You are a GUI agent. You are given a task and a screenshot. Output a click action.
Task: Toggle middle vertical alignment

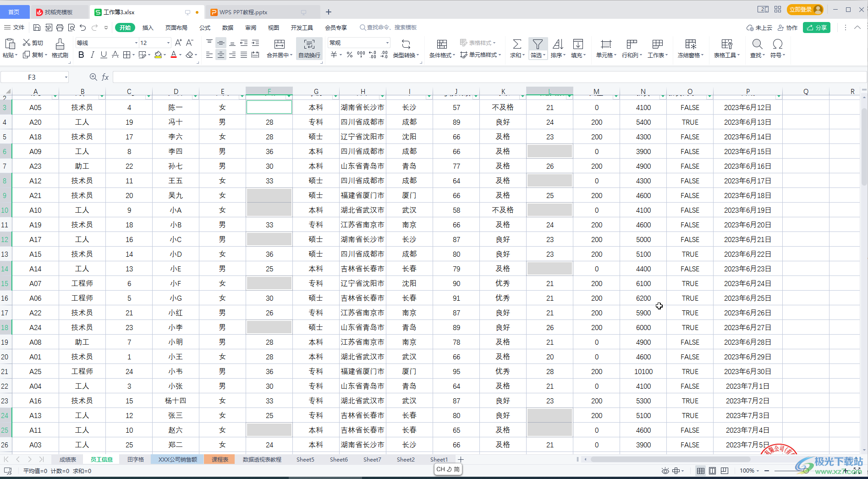coord(221,43)
